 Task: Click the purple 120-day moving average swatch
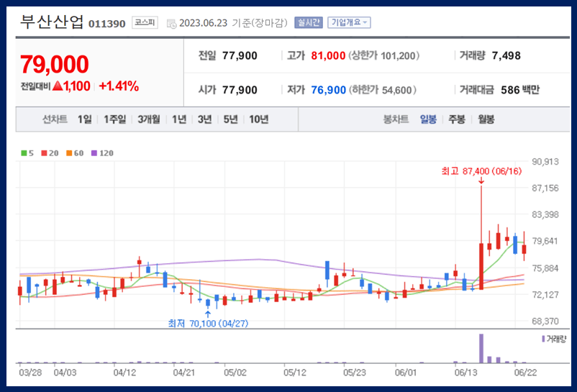point(94,153)
